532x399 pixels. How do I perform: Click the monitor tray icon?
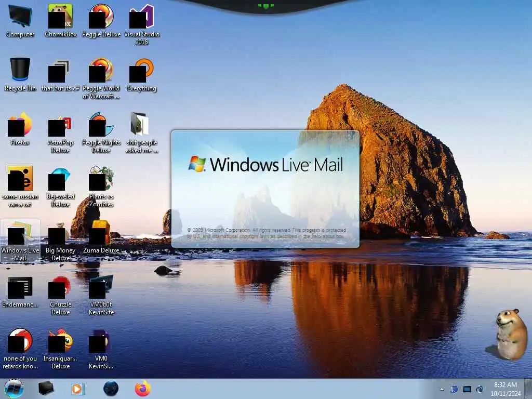pyautogui.click(x=467, y=389)
